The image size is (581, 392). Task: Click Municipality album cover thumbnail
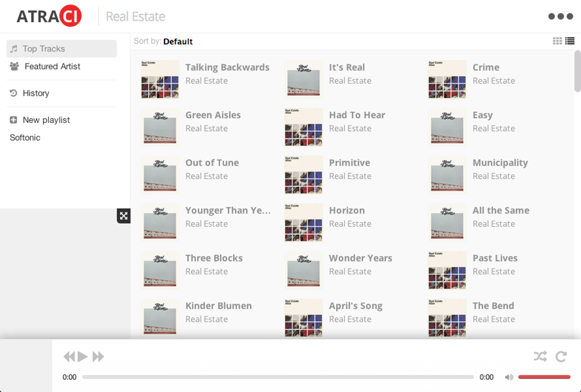[447, 175]
